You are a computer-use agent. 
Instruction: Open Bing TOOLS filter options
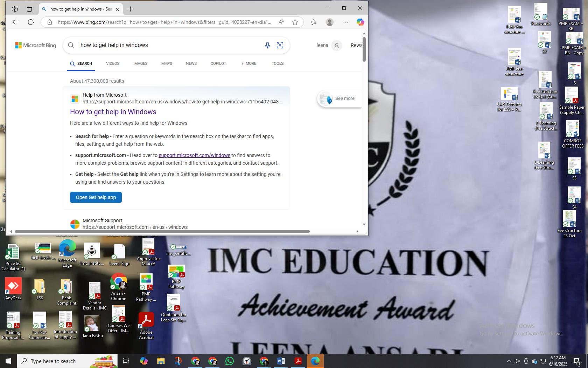278,63
